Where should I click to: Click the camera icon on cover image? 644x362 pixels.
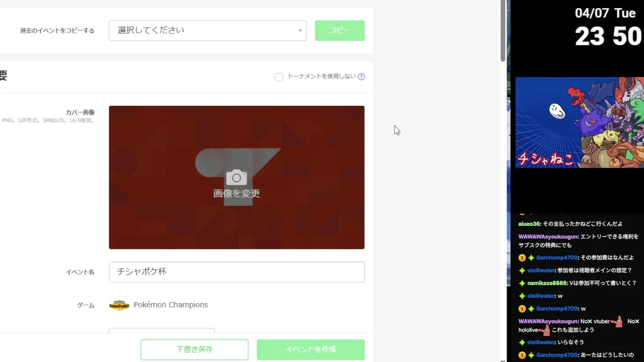[x=236, y=177]
